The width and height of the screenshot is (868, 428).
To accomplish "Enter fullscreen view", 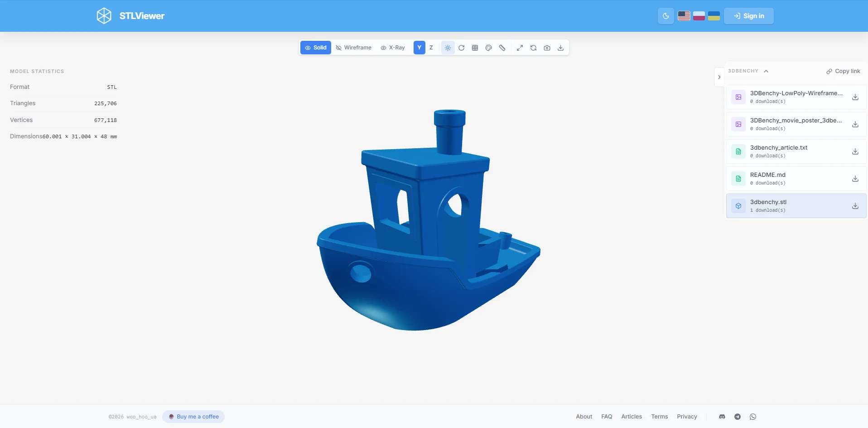I will point(520,48).
